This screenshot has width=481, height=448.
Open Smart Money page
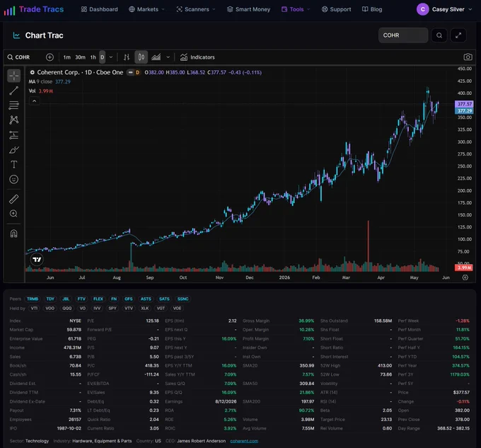click(x=249, y=9)
